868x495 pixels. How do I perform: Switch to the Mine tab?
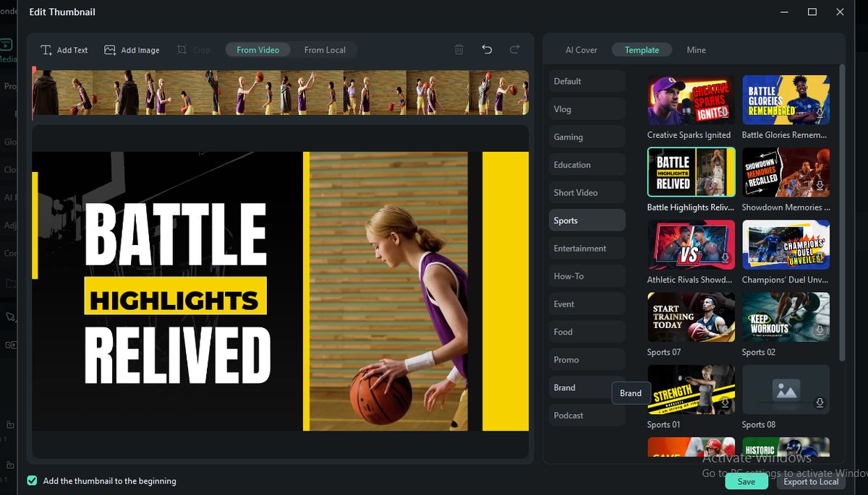696,50
